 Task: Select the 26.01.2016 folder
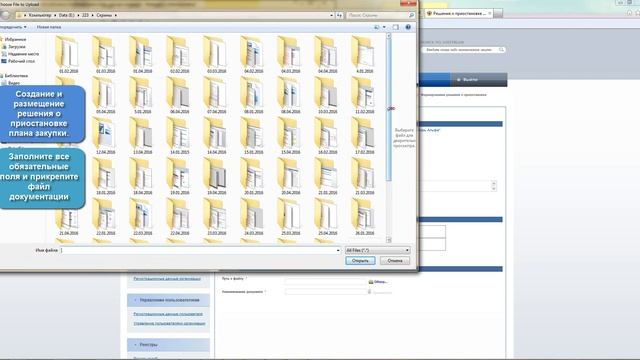click(x=364, y=217)
